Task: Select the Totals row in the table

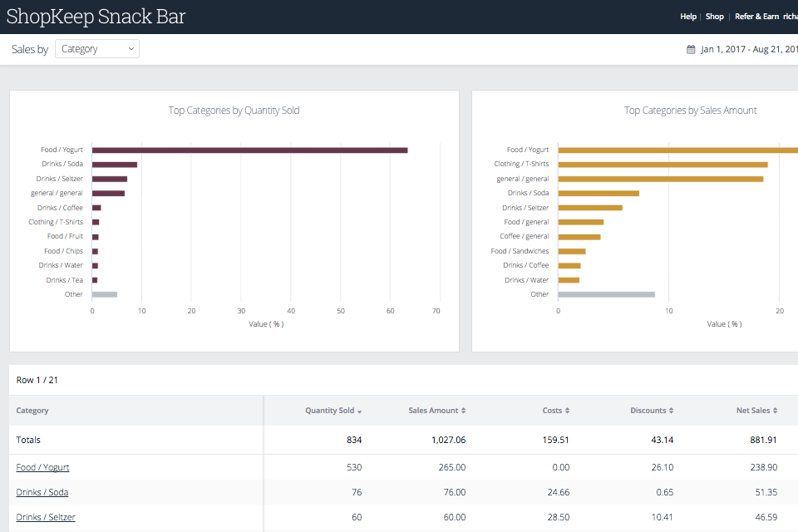Action: 29,440
